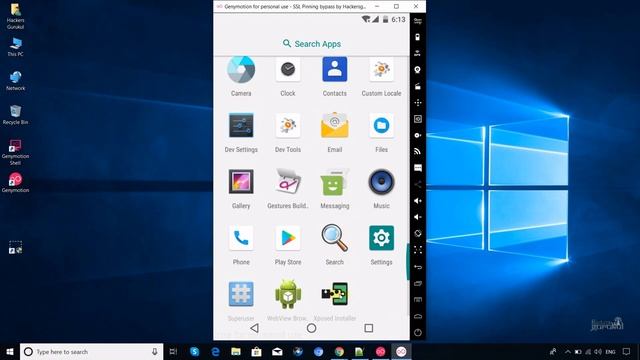This screenshot has width=640, height=360.
Task: Open the Genymotion webcam widget
Action: (418, 70)
